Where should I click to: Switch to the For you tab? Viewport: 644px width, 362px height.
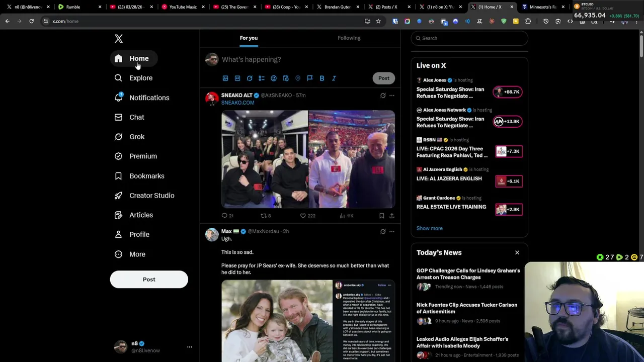(249, 38)
